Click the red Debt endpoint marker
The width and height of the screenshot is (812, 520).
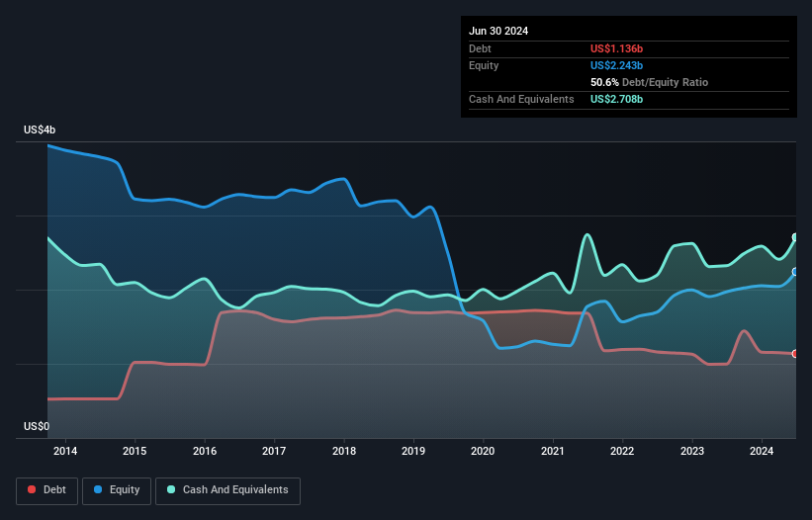[795, 354]
